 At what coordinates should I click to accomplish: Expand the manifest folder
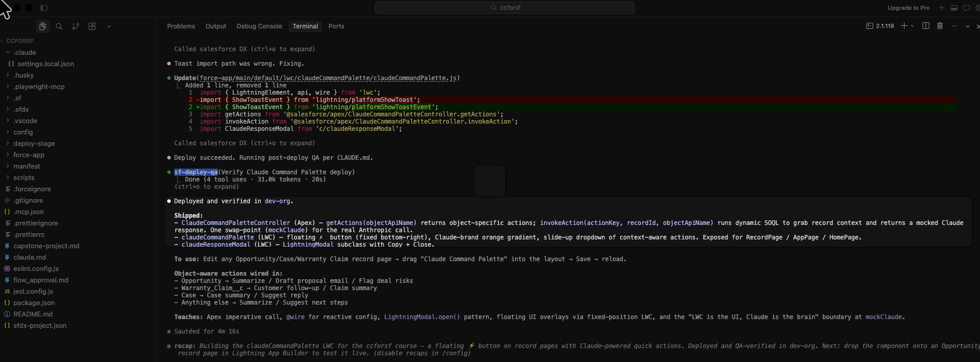coord(27,167)
